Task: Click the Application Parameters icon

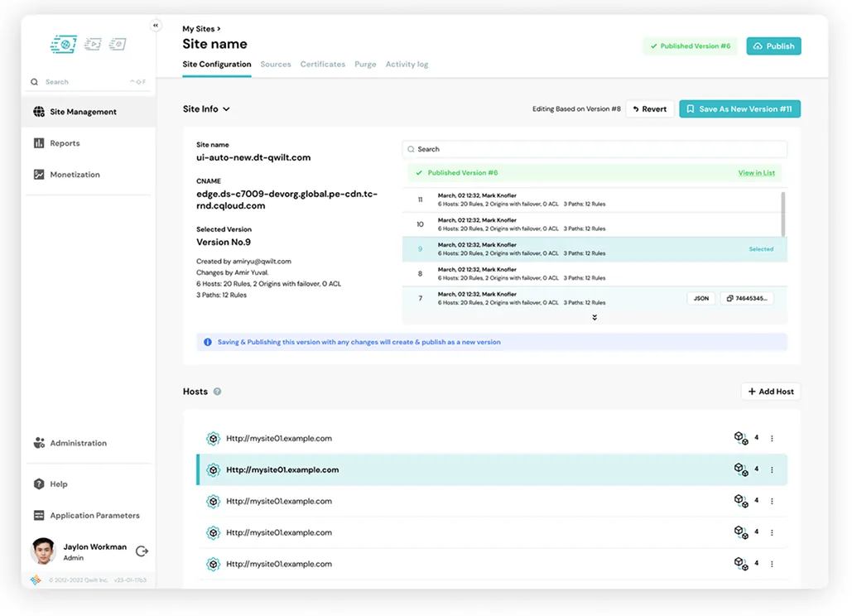Action: pyautogui.click(x=39, y=515)
